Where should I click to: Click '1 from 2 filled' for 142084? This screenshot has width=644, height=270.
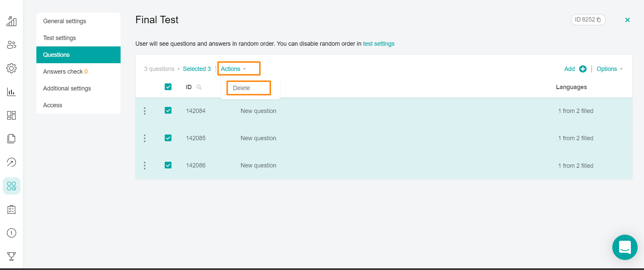pos(576,111)
